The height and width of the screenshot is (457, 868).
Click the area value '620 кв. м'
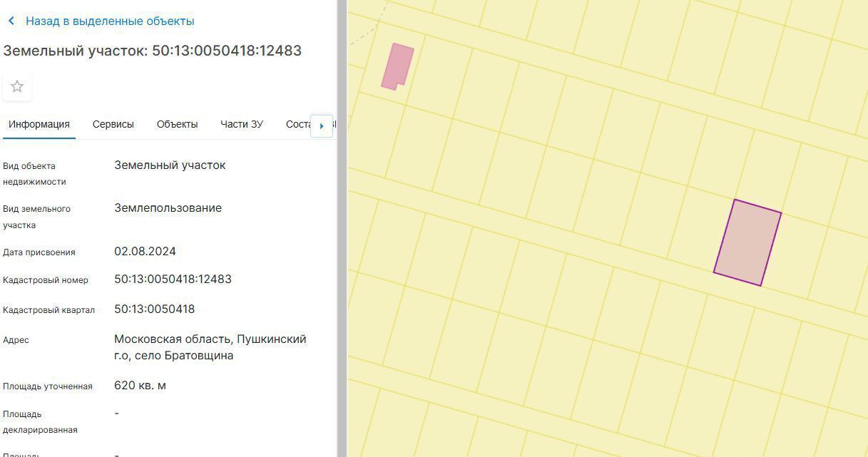pos(140,385)
